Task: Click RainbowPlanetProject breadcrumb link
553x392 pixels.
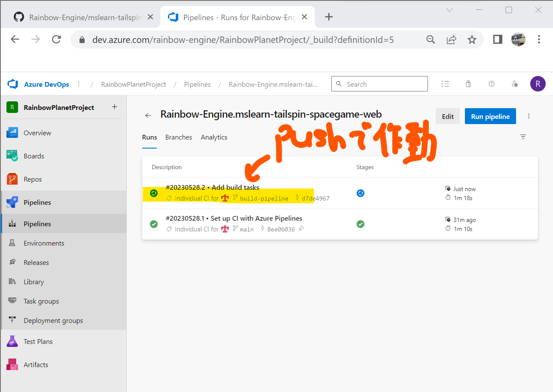Action: 134,85
